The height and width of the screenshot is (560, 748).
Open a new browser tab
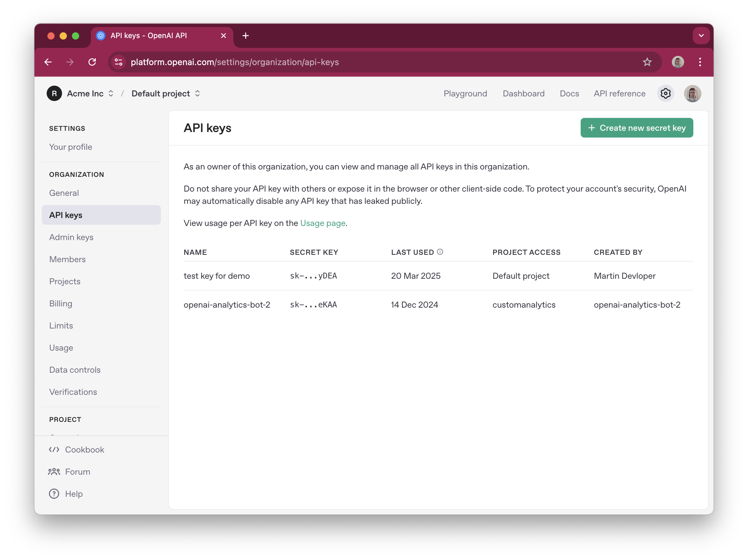(x=246, y=36)
